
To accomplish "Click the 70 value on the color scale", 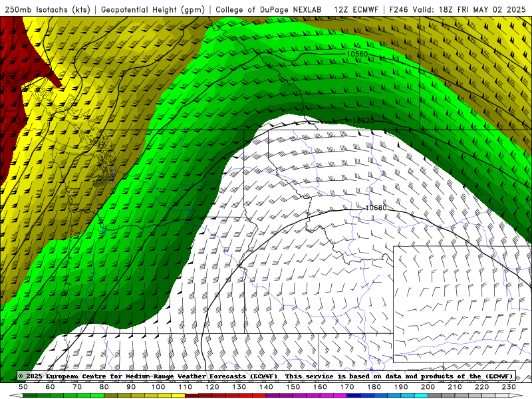I will (x=77, y=387).
